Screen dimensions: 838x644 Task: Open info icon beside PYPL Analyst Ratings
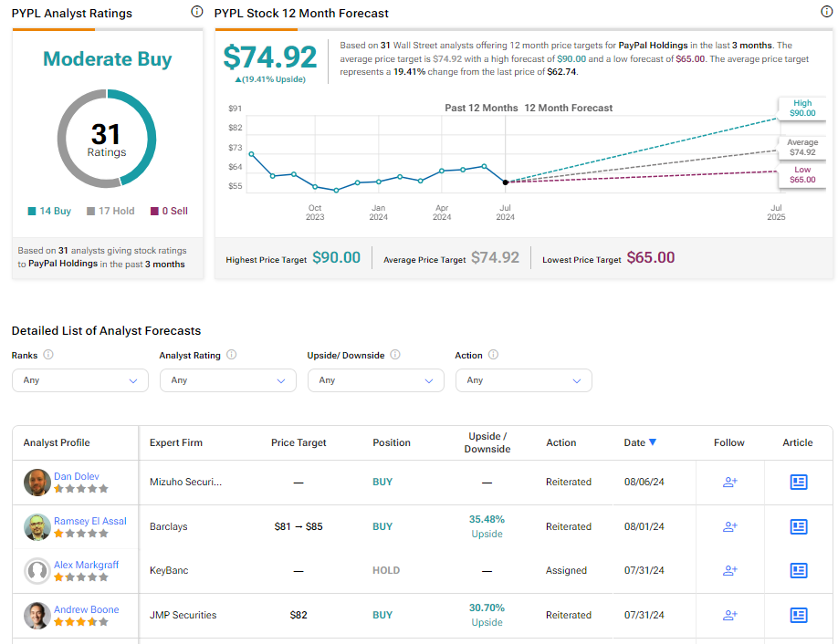click(196, 11)
